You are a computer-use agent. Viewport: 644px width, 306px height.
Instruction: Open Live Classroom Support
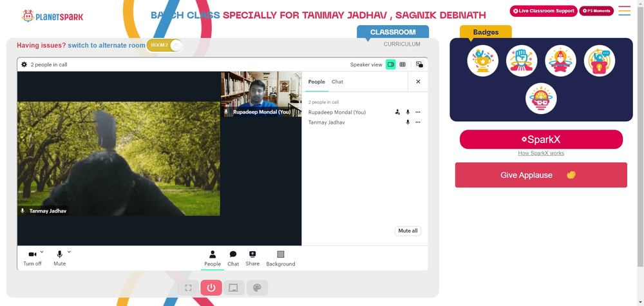pyautogui.click(x=544, y=11)
